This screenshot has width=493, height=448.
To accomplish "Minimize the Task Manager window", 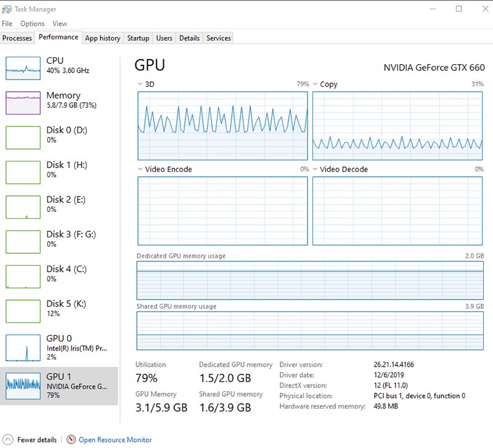I will pyautogui.click(x=433, y=9).
